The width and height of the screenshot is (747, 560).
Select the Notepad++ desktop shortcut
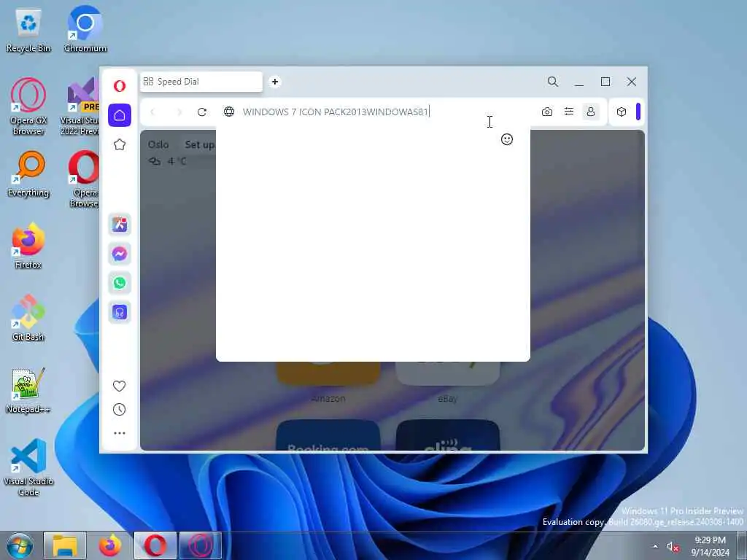[x=28, y=391]
